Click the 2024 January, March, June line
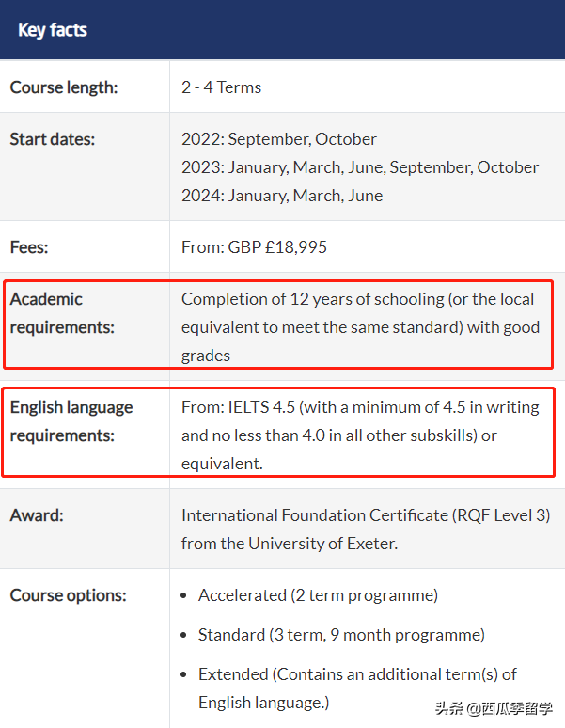The height and width of the screenshot is (728, 565). click(x=282, y=196)
